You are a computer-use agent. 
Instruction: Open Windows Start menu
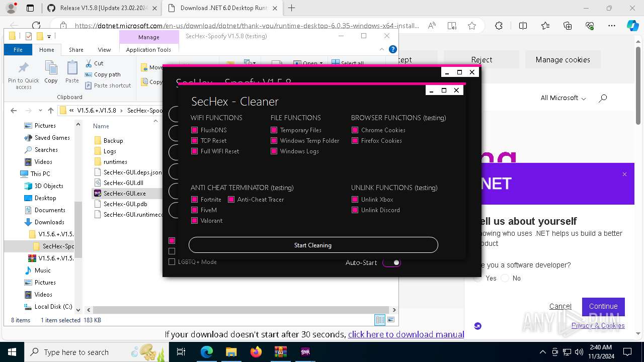[x=12, y=352]
